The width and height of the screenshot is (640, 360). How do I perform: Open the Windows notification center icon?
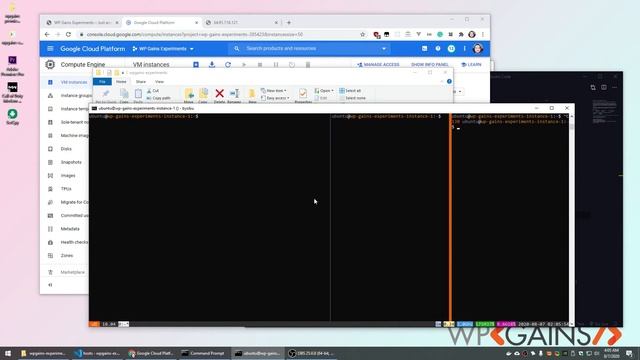point(629,353)
